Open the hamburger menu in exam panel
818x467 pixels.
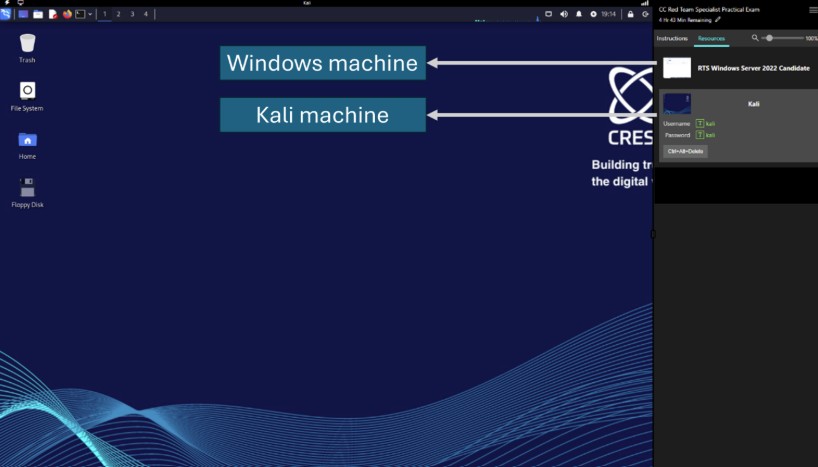[813, 10]
